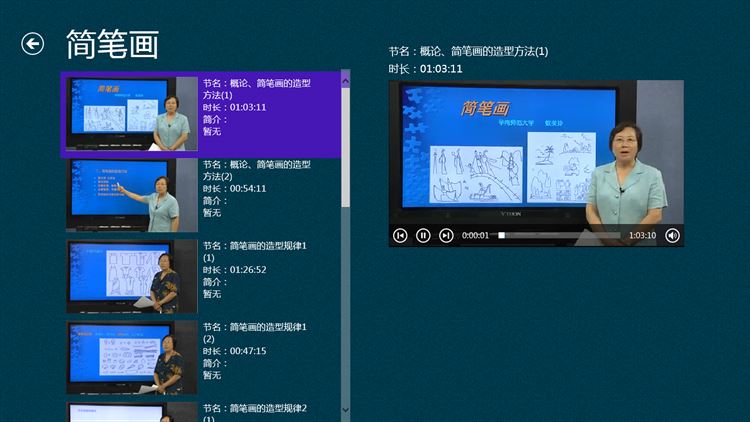Image resolution: width=750 pixels, height=422 pixels.
Task: Select lesson title 简笔画的造型规律1 (1)
Action: [x=255, y=252]
